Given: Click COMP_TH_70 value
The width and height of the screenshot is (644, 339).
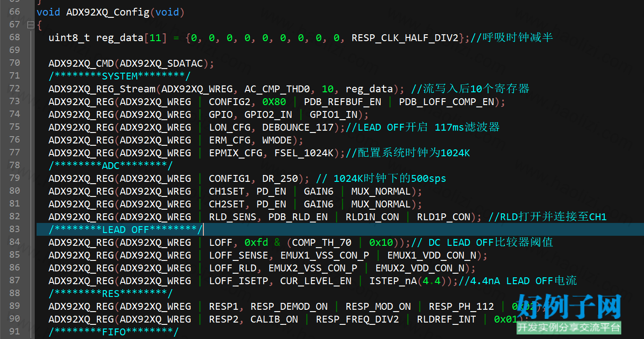Looking at the screenshot, I should pos(322,242).
